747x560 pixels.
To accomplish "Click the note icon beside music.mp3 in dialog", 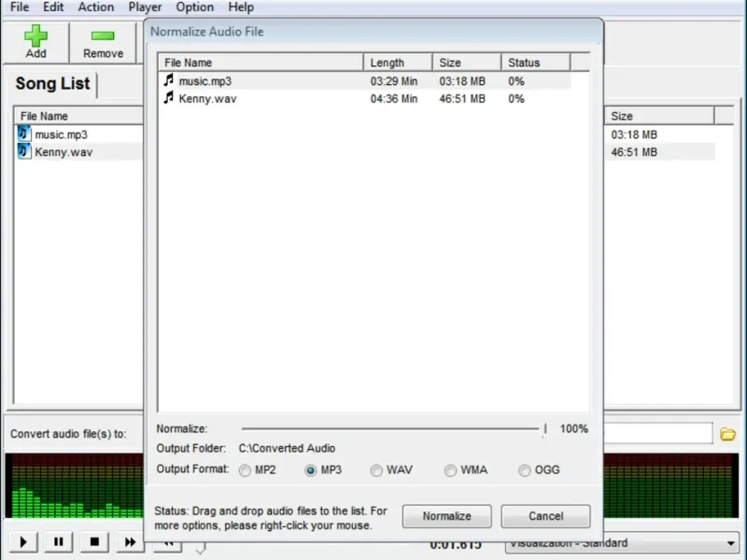I will click(168, 80).
